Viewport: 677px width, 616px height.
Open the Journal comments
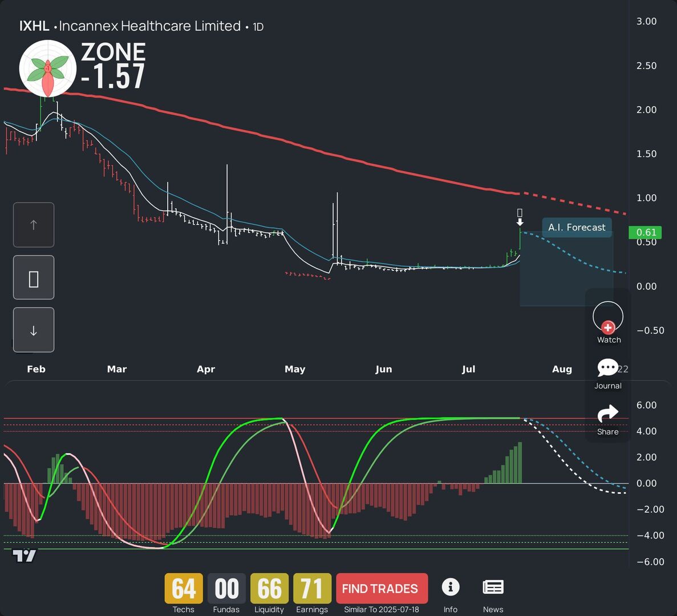[x=607, y=374]
